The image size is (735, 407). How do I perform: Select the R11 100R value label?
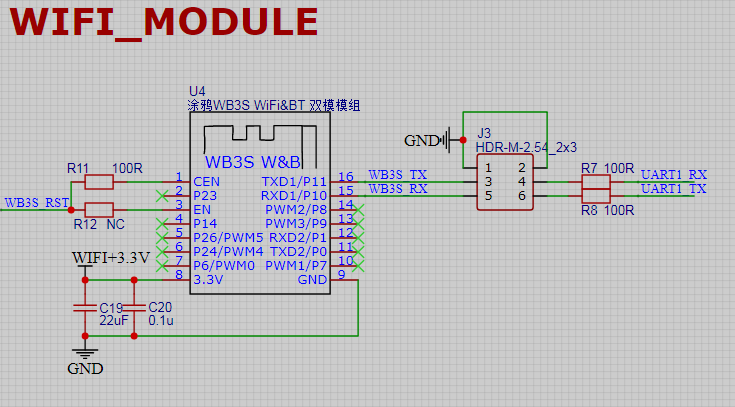pos(127,168)
